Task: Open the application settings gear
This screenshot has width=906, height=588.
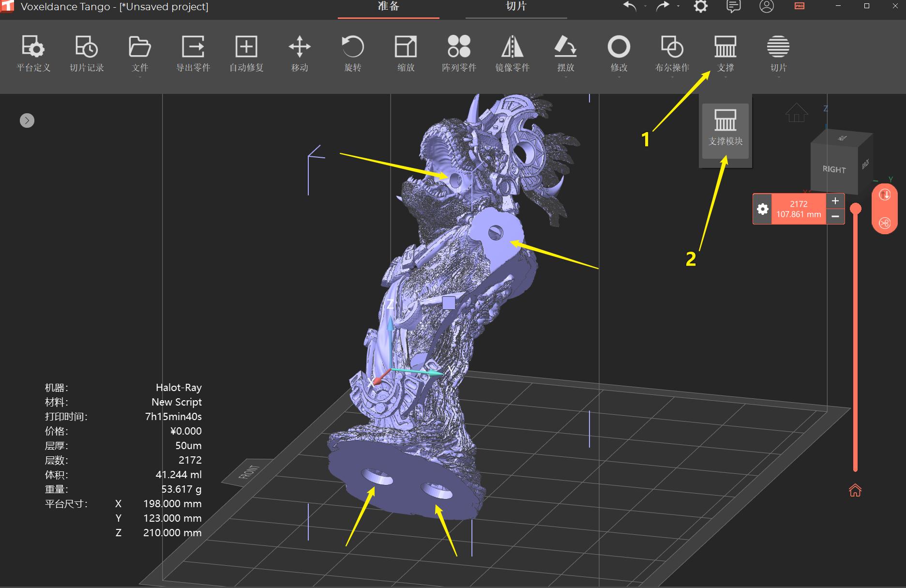Action: click(700, 7)
